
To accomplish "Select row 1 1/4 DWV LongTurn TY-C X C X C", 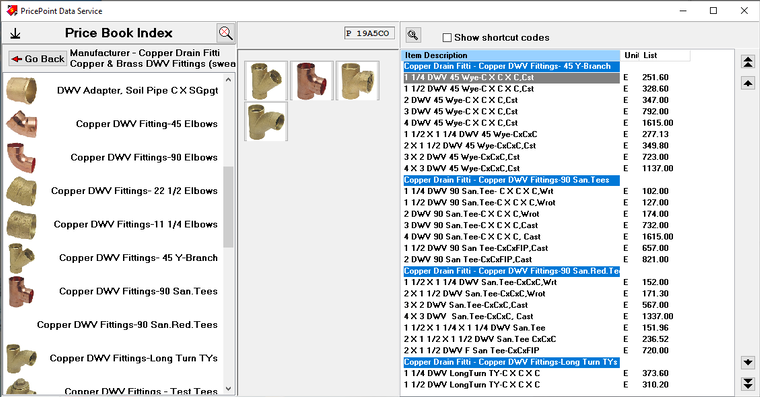I will click(511, 374).
